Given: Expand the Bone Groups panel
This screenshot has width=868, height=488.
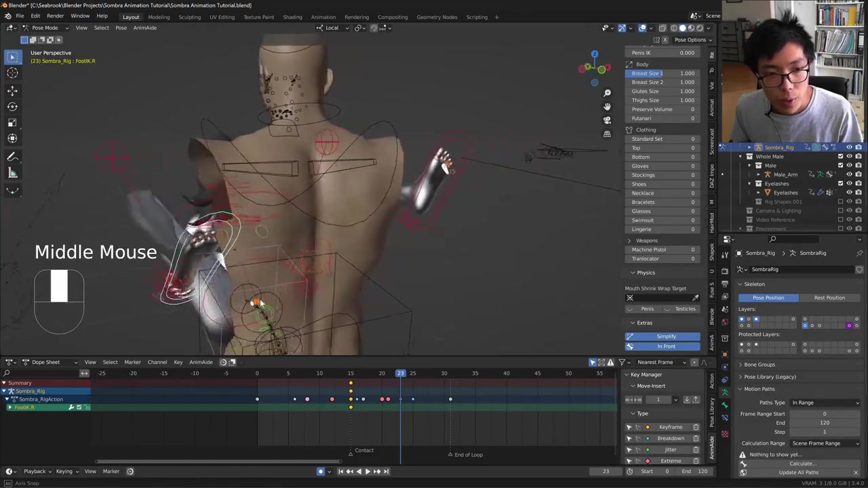Looking at the screenshot, I should 759,365.
